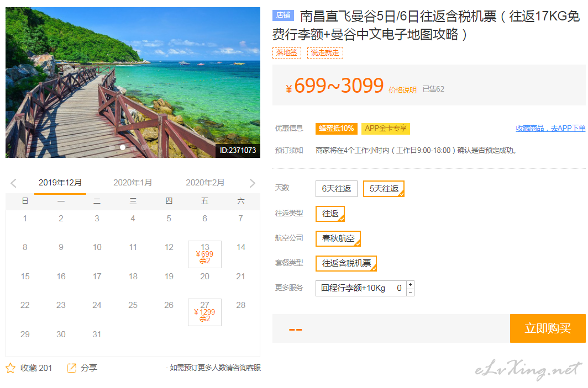Screen dimensions: 588x388
Task: Select 春秋航空 airline option
Action: 338,238
